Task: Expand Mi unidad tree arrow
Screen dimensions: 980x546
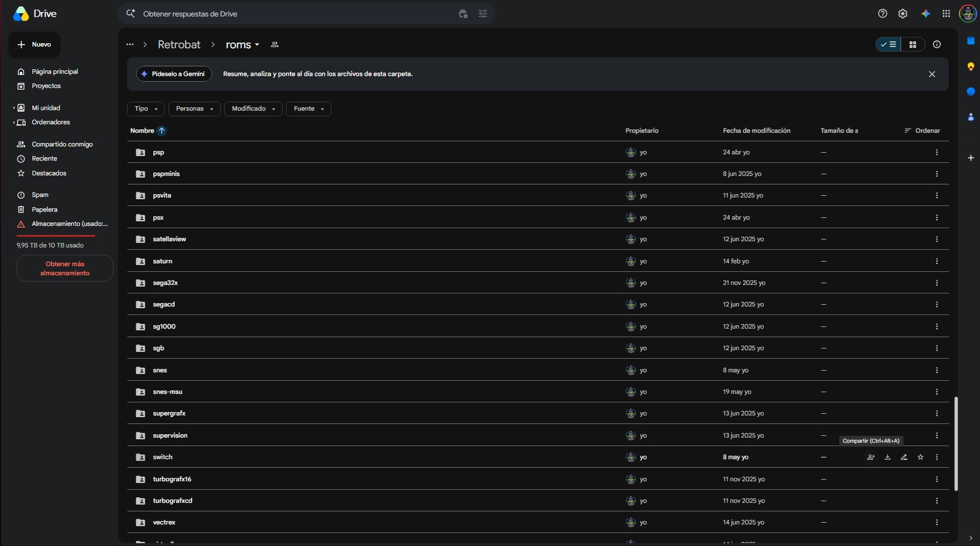Action: pos(14,108)
